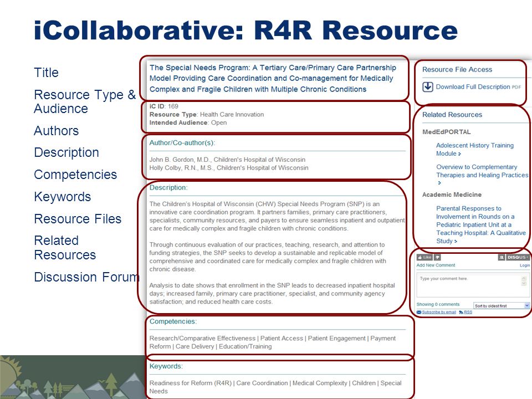The image size is (532, 399).
Task: Click the Resource File Access heading
Action: click(457, 70)
